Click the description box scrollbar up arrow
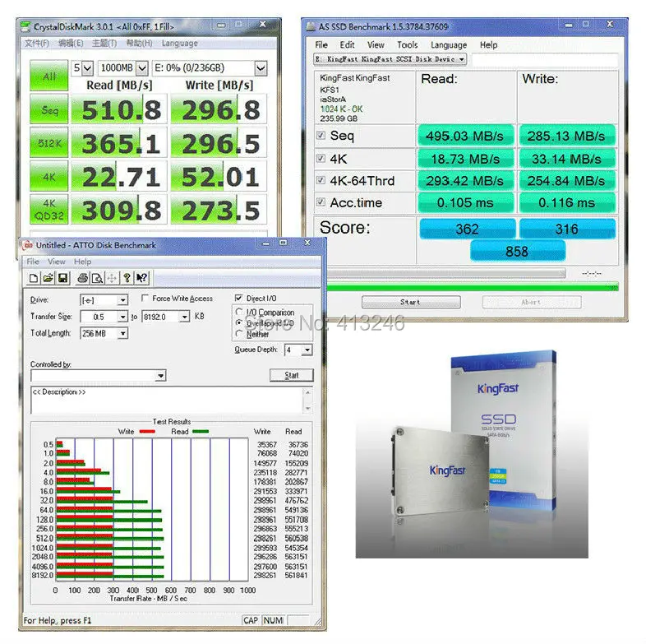646x644 pixels. [x=307, y=392]
